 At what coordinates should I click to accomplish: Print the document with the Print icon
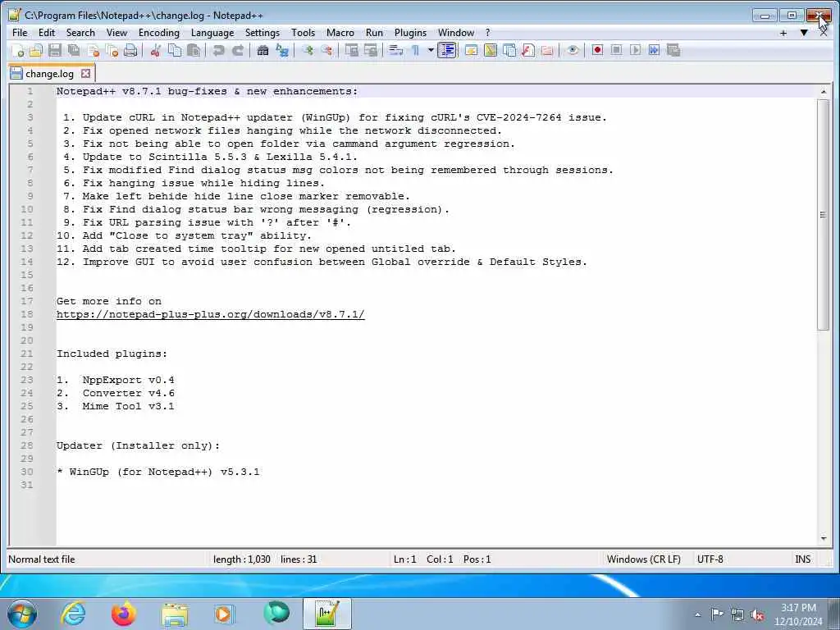(130, 50)
